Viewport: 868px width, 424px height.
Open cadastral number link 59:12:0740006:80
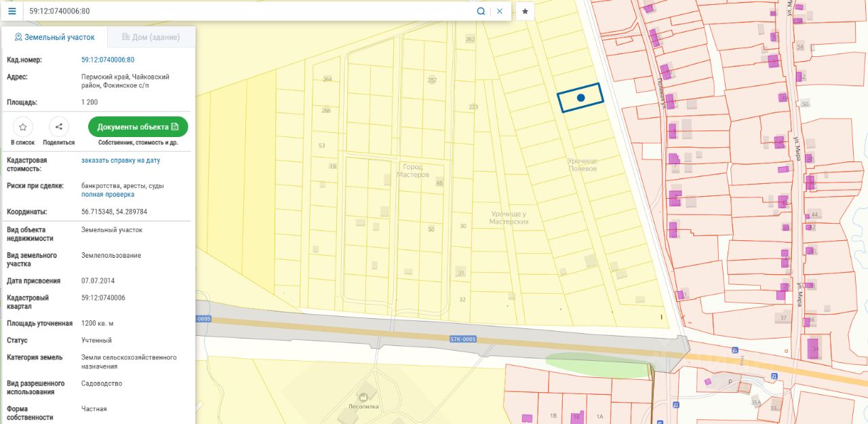[x=108, y=60]
